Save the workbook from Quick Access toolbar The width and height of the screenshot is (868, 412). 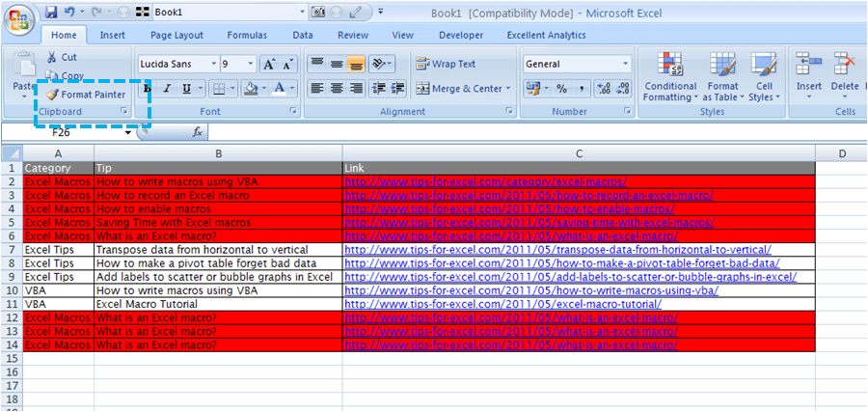(51, 12)
